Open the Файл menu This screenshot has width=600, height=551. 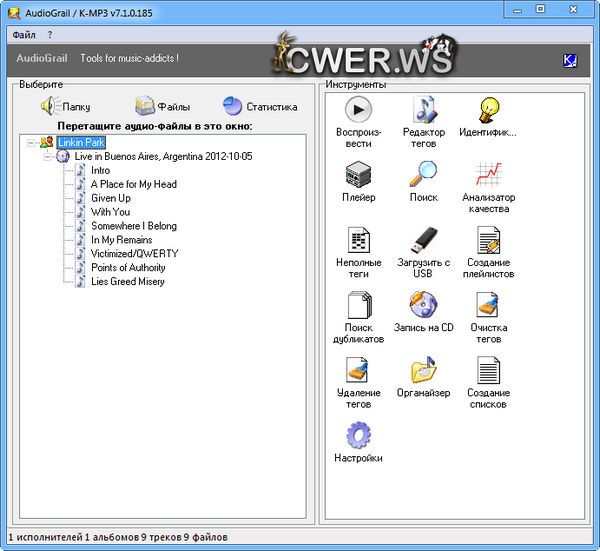coord(24,34)
